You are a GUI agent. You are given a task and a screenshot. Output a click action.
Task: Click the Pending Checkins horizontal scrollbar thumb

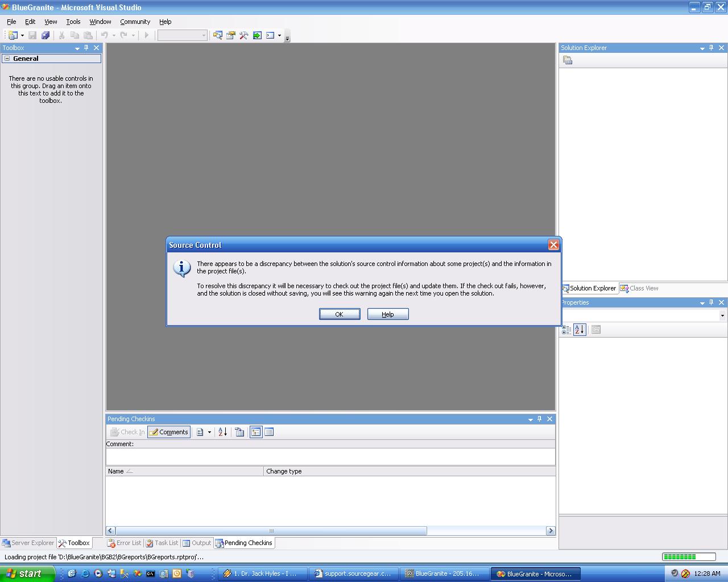point(271,531)
